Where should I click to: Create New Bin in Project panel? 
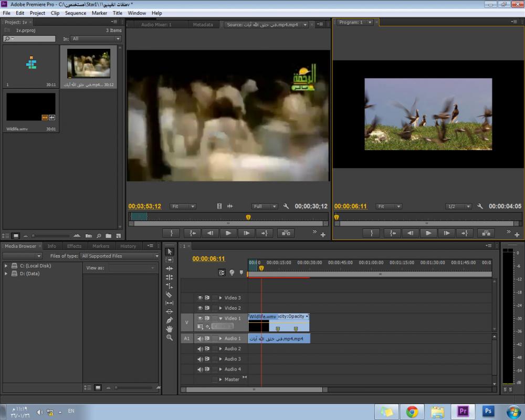pyautogui.click(x=109, y=236)
